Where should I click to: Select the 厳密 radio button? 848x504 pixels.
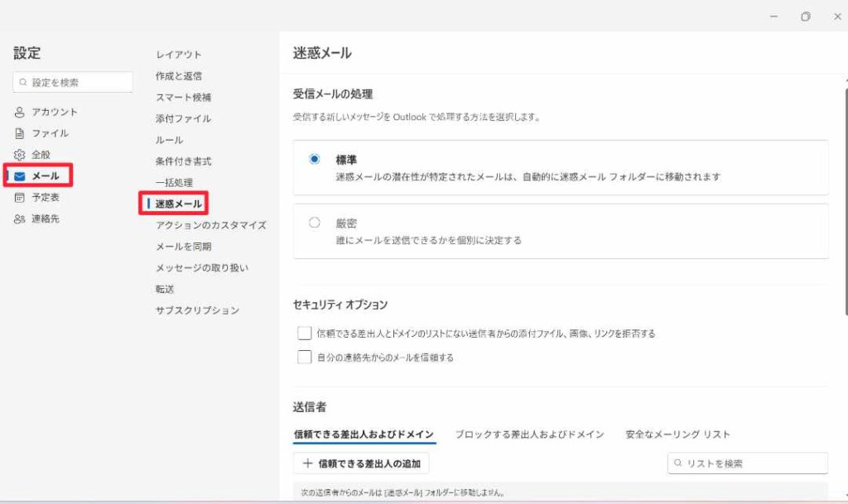pyautogui.click(x=314, y=223)
